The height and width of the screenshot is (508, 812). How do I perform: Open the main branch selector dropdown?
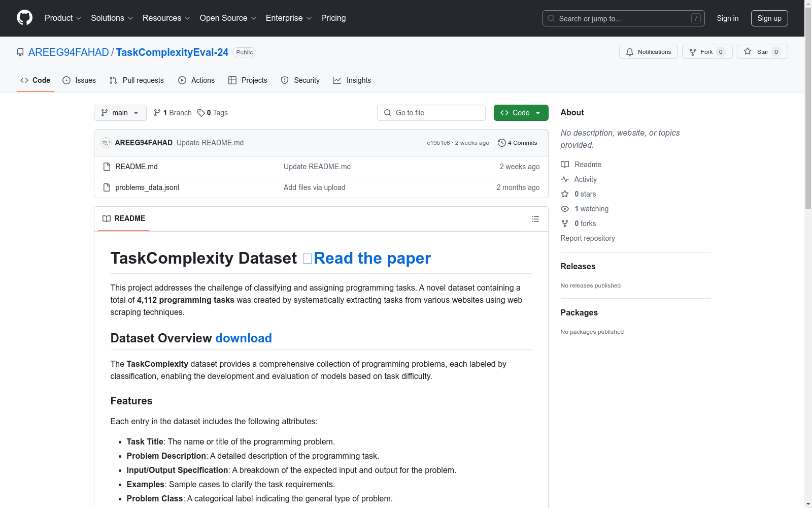pos(120,113)
